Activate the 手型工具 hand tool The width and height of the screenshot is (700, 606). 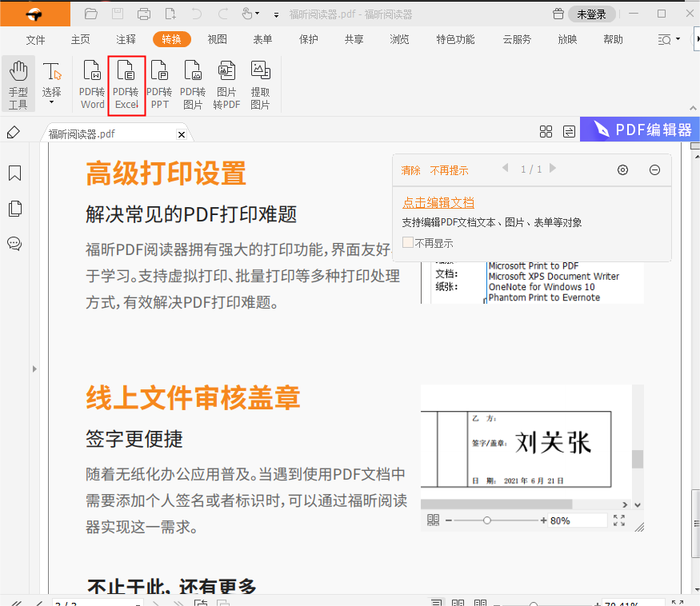[18, 83]
